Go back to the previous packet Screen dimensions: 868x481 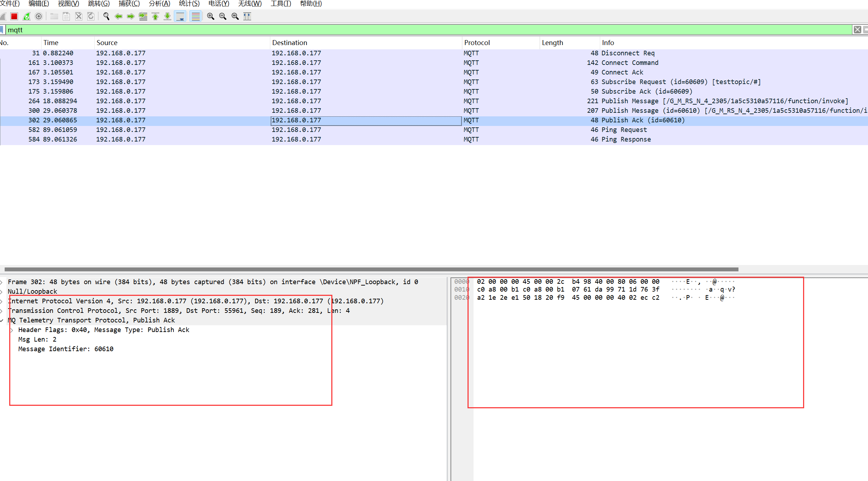pyautogui.click(x=118, y=16)
